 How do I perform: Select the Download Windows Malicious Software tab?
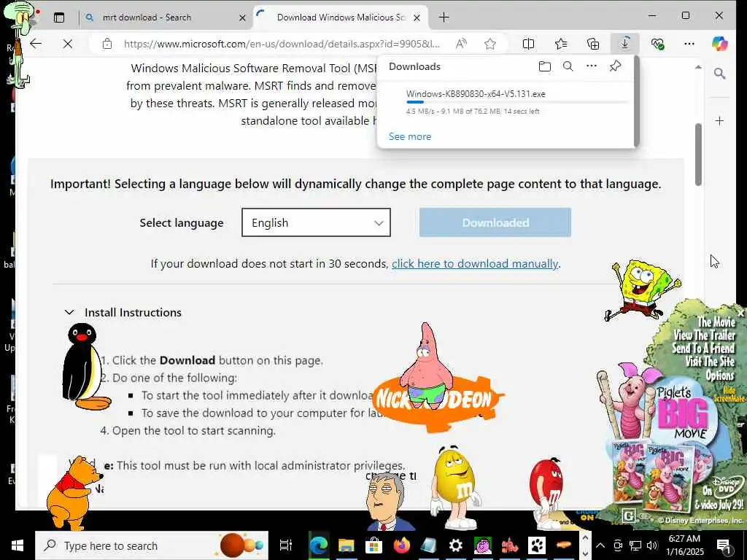coord(341,17)
